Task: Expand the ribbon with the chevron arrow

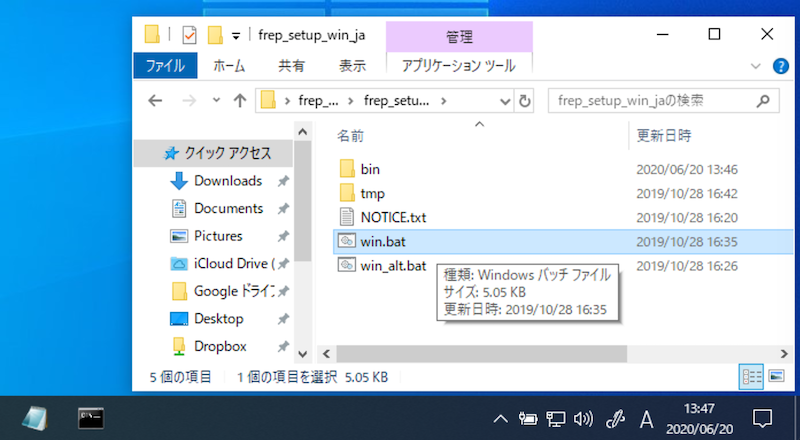Action: [x=756, y=66]
